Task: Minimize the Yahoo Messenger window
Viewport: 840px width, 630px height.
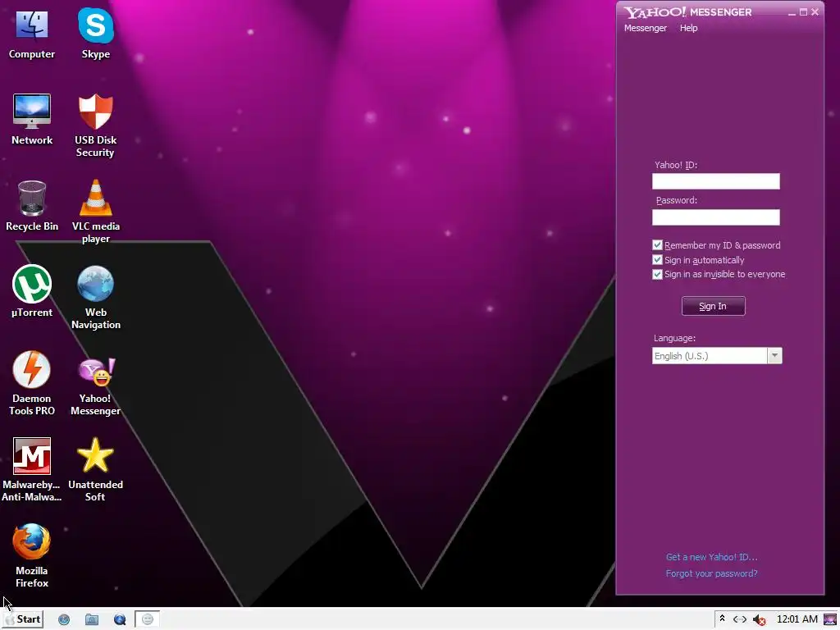Action: pos(792,12)
